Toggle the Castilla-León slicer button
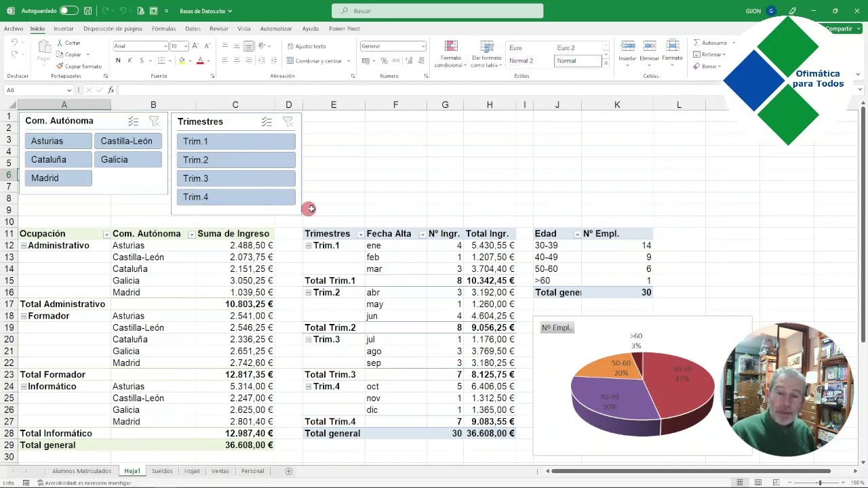The image size is (868, 488). (129, 141)
